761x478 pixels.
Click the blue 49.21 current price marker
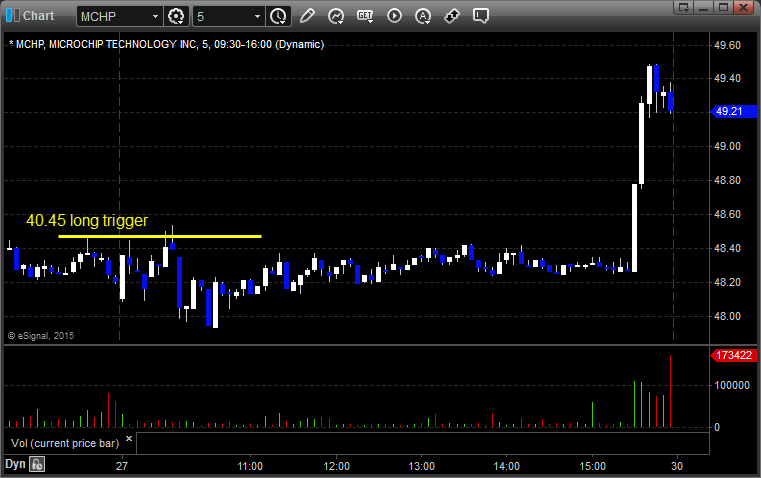pyautogui.click(x=734, y=111)
